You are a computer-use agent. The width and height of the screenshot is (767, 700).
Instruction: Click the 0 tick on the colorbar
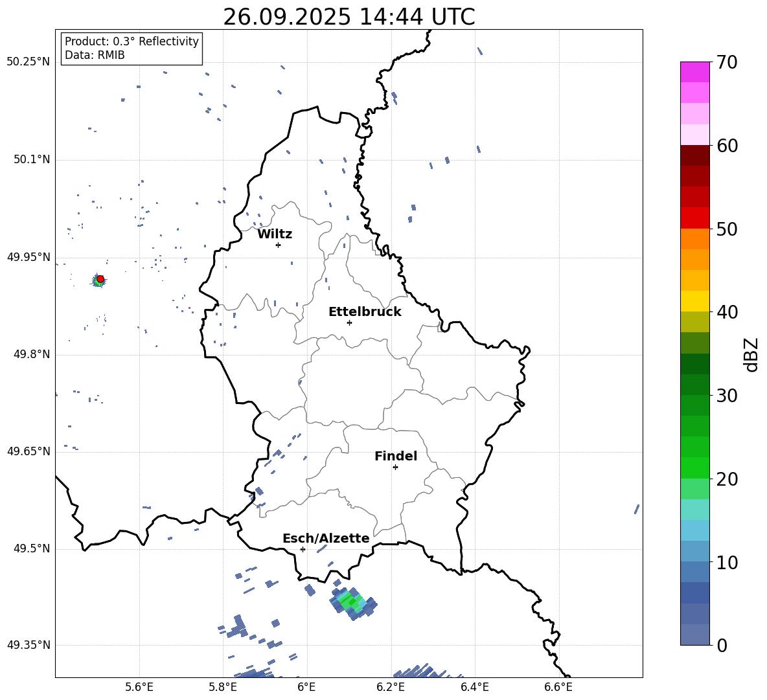(722, 645)
